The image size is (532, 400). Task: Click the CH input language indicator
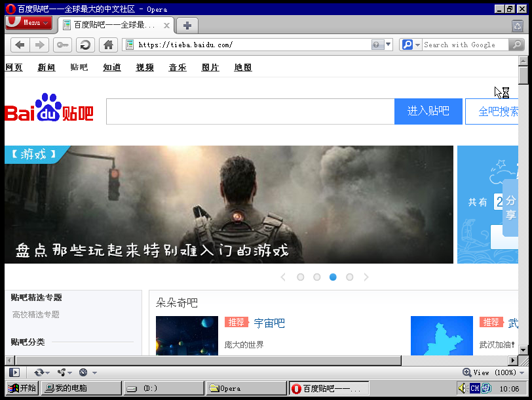(x=474, y=388)
